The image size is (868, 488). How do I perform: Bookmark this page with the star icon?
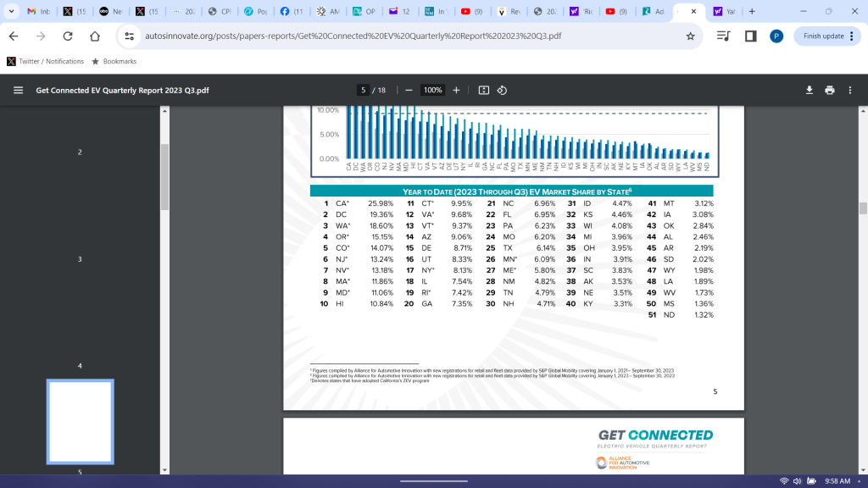(x=691, y=36)
